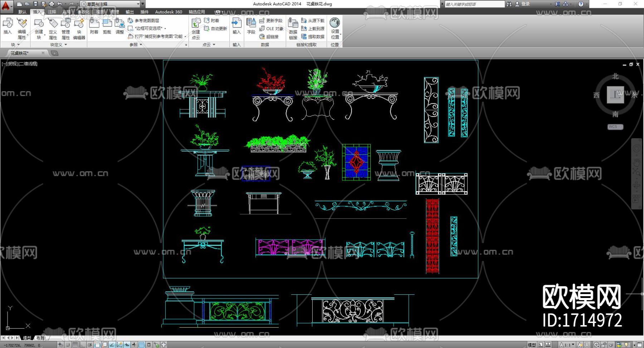Switch to the Featured Apps (精选应用) tab
644x348 pixels.
[x=197, y=12]
